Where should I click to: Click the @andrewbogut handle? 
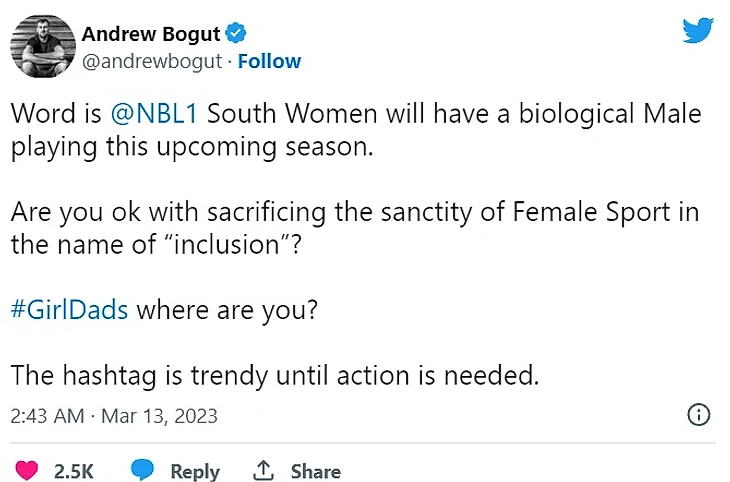[x=150, y=62]
